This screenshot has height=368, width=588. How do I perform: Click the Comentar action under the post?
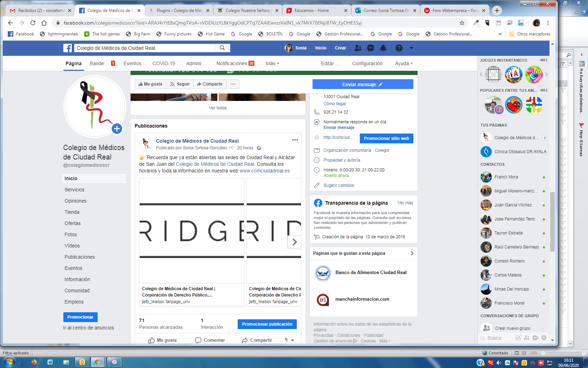point(210,340)
